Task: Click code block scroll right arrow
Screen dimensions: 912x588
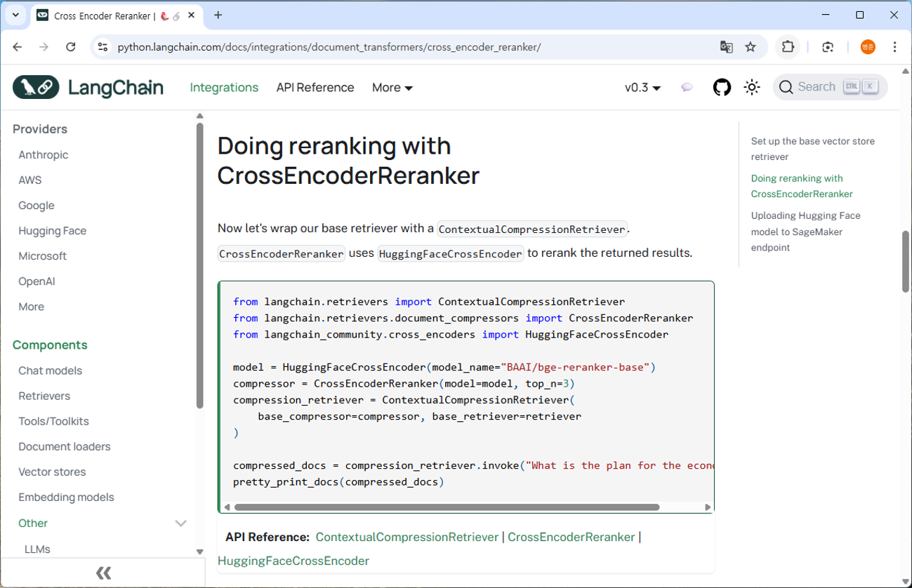Action: tap(708, 507)
